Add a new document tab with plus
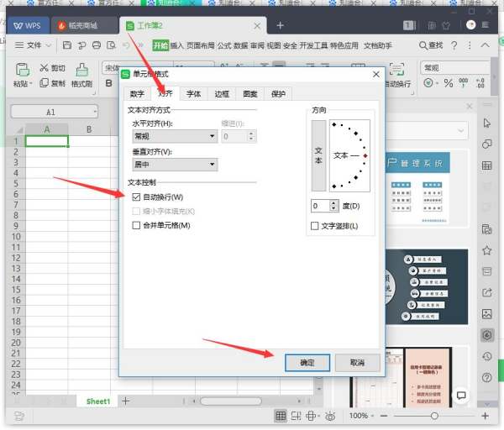The width and height of the screenshot is (504, 430). tap(280, 25)
